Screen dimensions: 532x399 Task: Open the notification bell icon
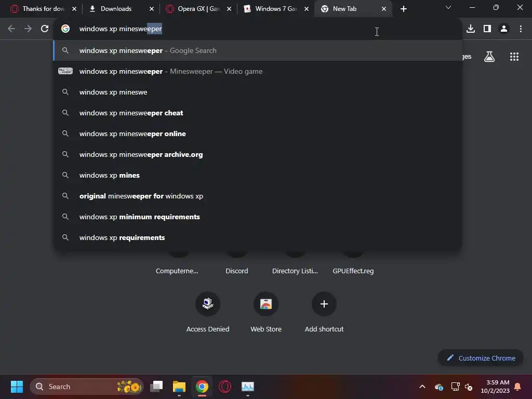coord(517,387)
